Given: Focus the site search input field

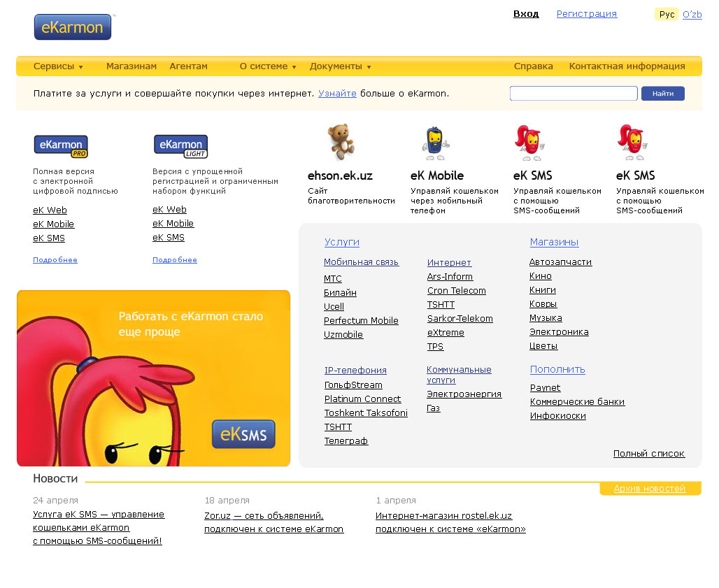Looking at the screenshot, I should [574, 94].
